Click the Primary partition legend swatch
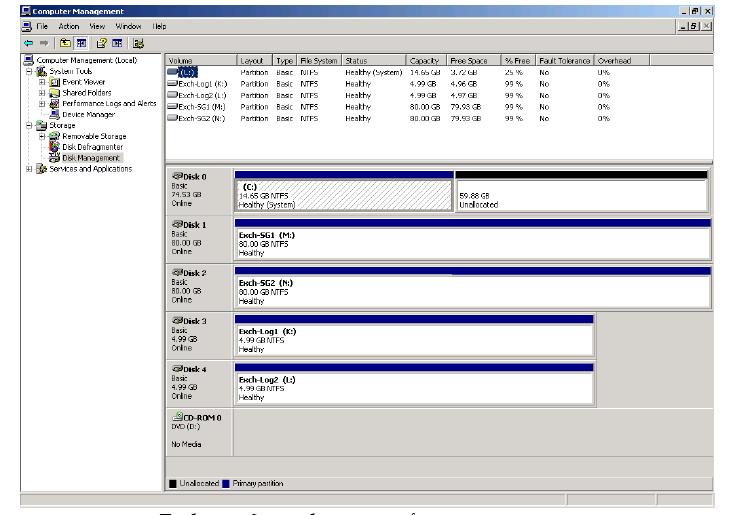This screenshot has height=515, width=734. [x=226, y=484]
